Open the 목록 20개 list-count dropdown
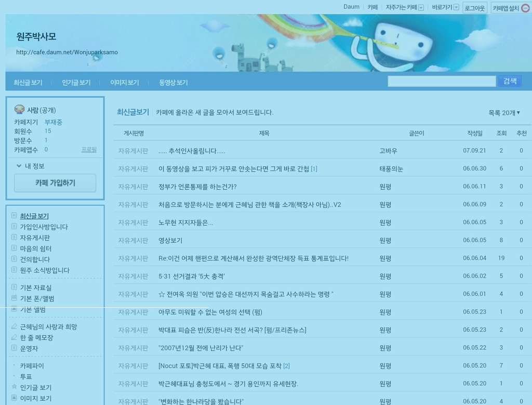 click(x=504, y=113)
